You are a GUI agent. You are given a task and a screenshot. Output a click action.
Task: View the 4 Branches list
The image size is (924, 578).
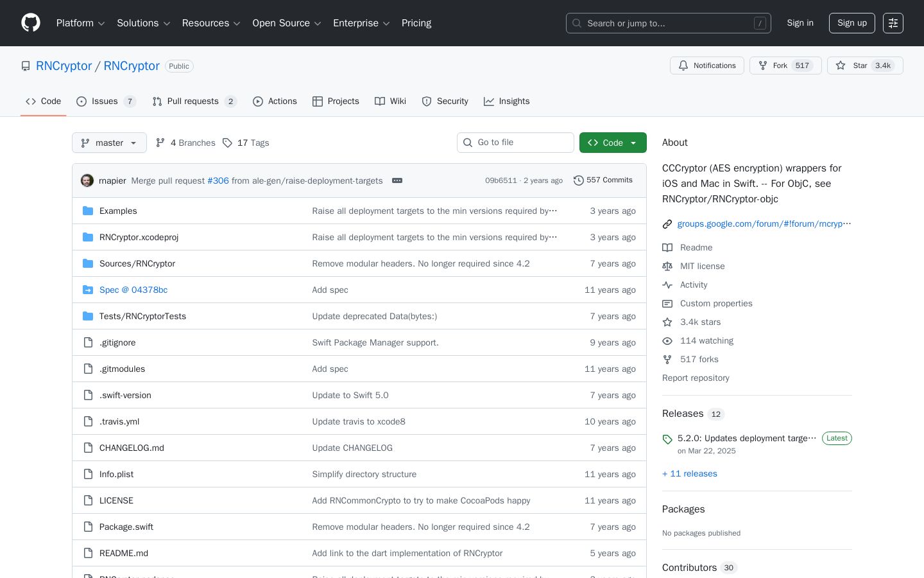(x=185, y=143)
